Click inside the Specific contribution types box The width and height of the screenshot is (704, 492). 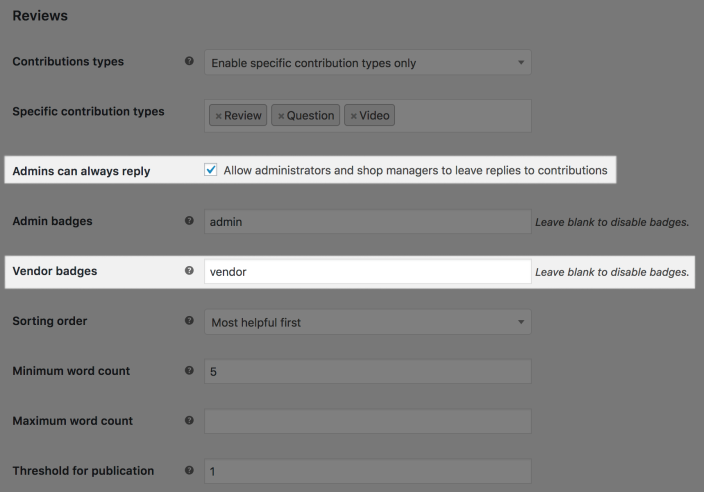[x=460, y=116]
